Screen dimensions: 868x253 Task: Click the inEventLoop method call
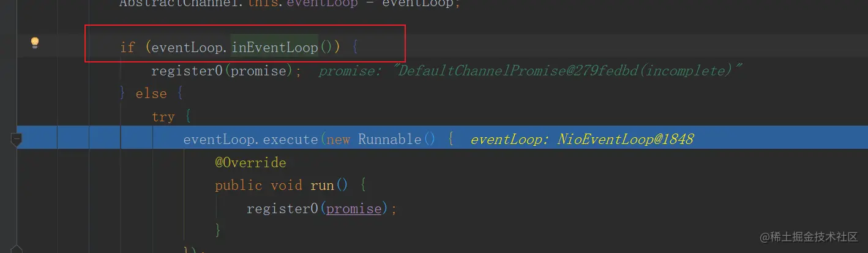275,47
